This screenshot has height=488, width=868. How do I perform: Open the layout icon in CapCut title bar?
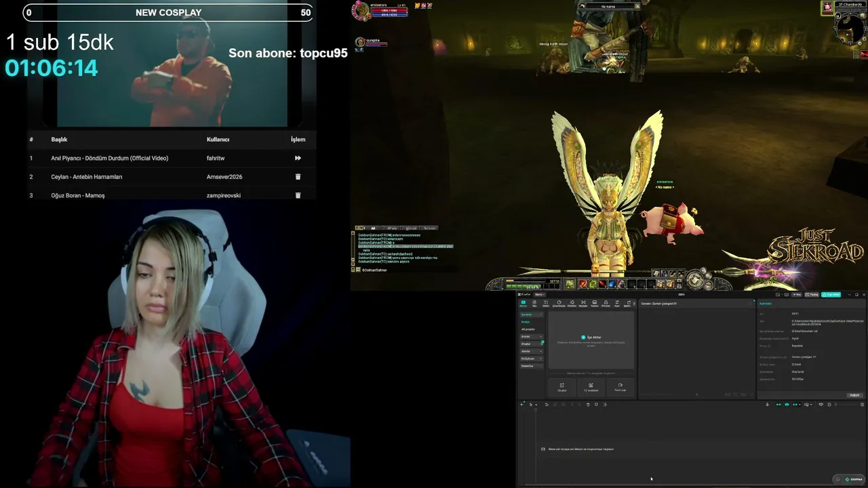pos(778,295)
